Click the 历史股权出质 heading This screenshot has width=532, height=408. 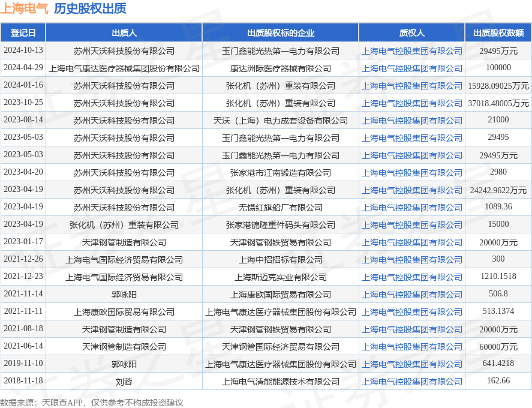pos(90,8)
